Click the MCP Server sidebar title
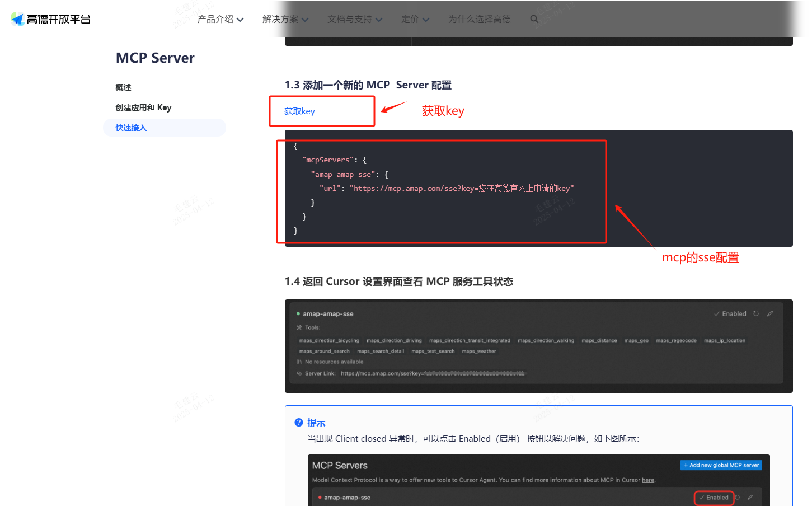Viewport: 812px width, 506px height. [155, 58]
